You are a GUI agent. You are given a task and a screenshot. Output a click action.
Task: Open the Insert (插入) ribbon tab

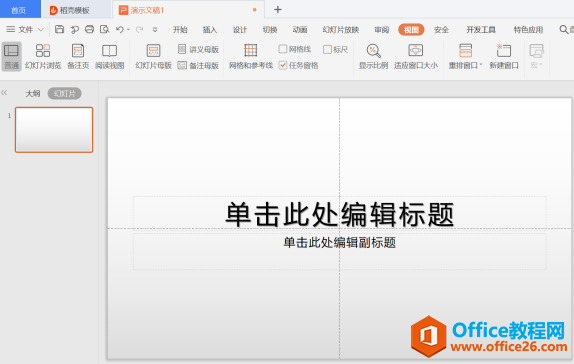(210, 30)
